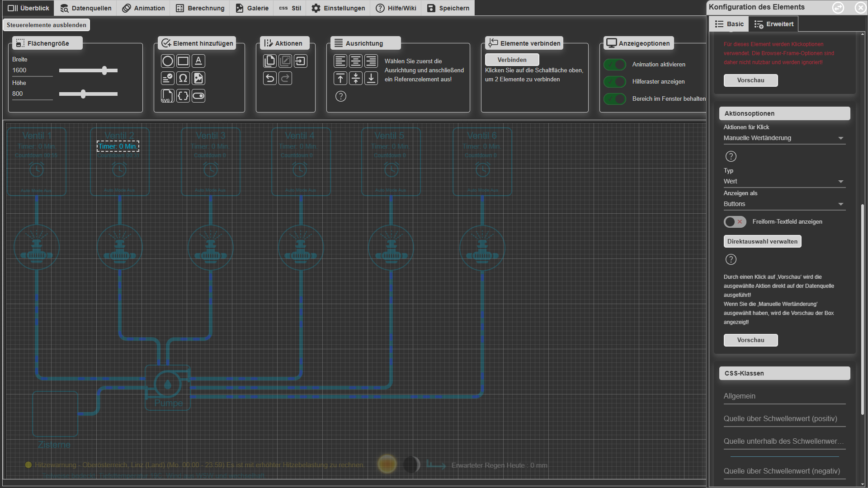Toggle 'Animation aktivieren' switch
This screenshot has height=488, width=868.
615,65
